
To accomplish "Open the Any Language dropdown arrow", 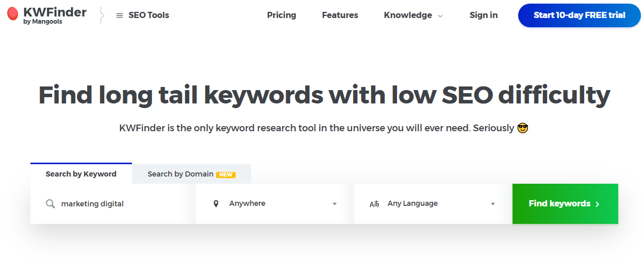I will coord(493,204).
